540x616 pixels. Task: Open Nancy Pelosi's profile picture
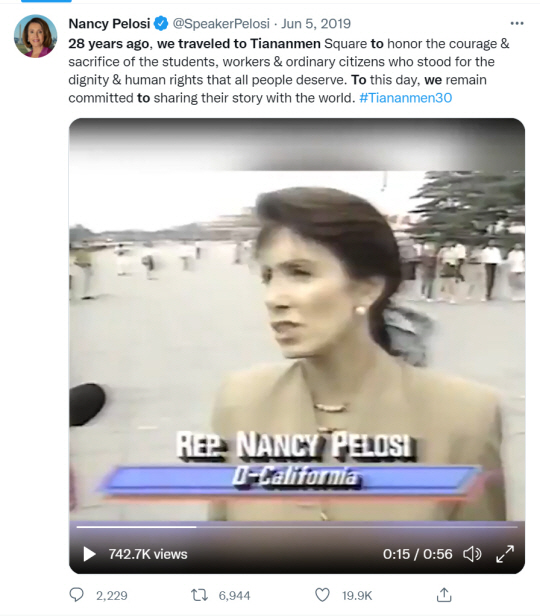35,36
